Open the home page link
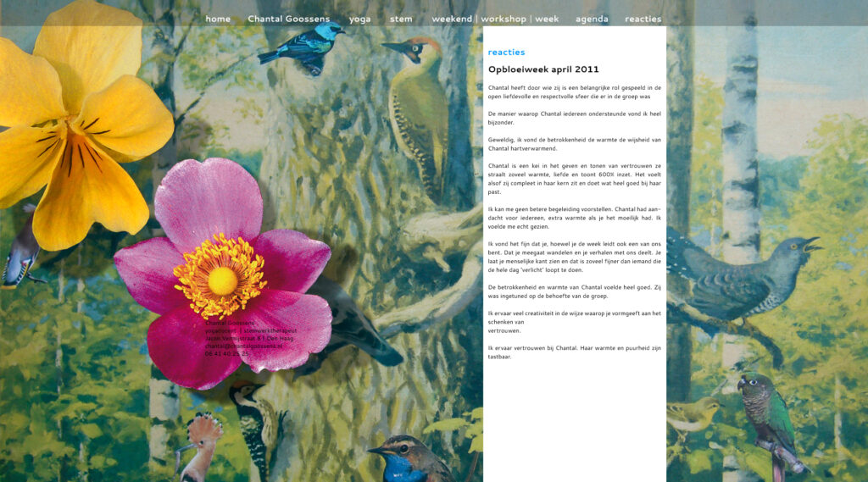The image size is (868, 482). pos(218,19)
